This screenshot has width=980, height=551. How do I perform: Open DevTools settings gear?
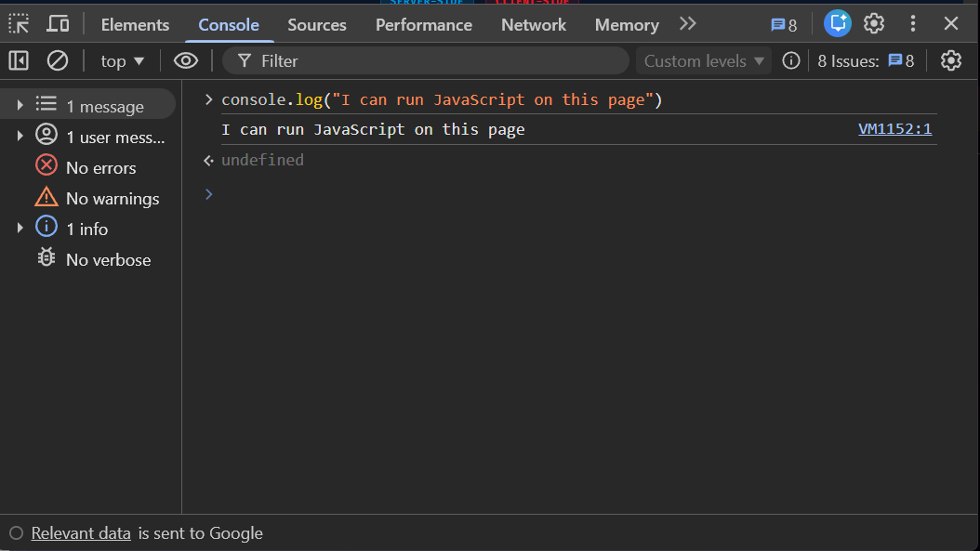coord(874,23)
